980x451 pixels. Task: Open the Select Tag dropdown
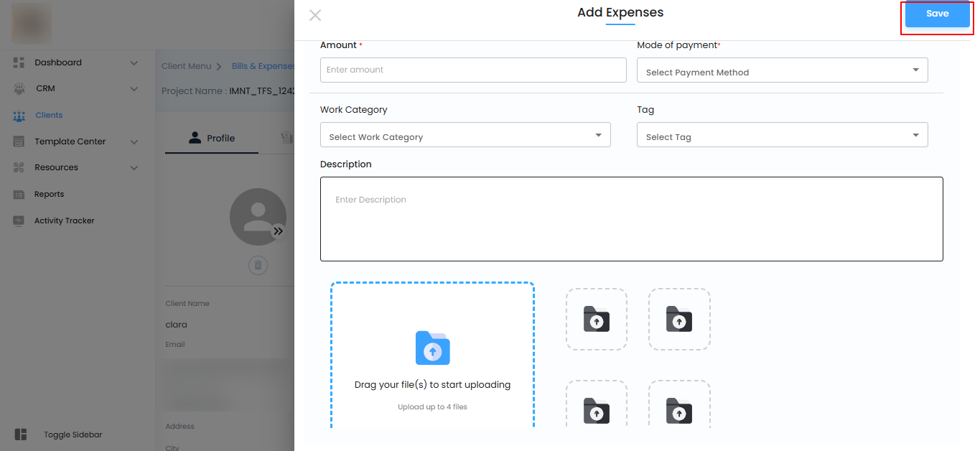coord(782,135)
